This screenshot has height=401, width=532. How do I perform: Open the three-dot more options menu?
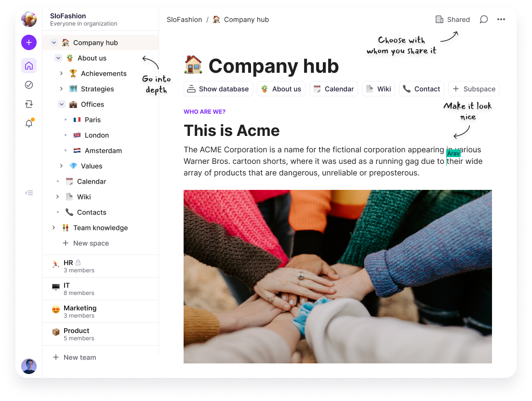point(501,19)
